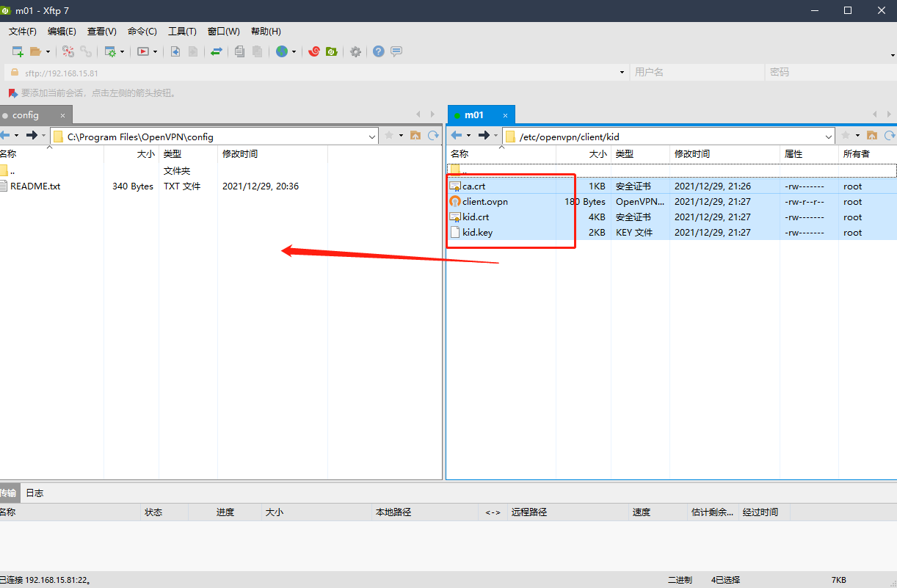Click the sftp address input field

[316, 73]
